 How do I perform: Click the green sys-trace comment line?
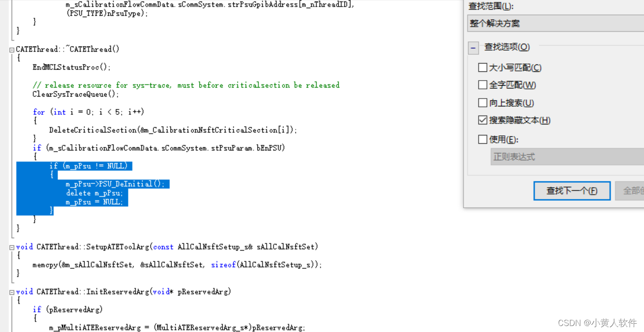click(186, 85)
